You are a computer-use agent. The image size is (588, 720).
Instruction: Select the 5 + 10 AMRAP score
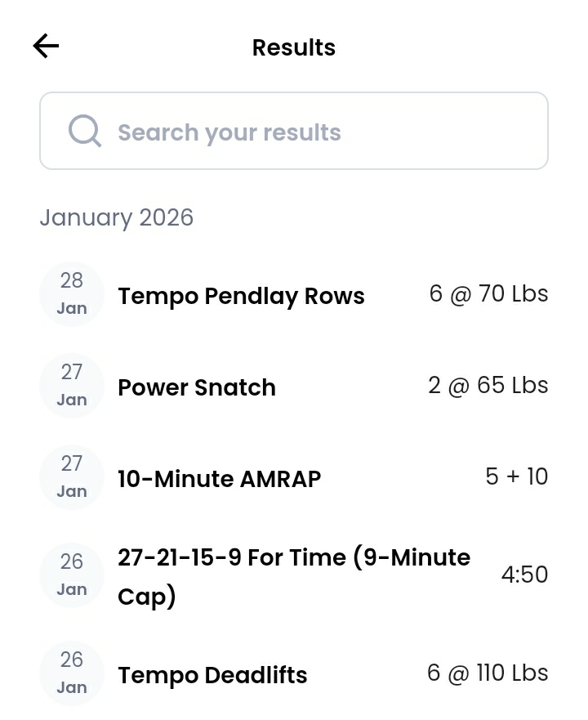point(516,477)
